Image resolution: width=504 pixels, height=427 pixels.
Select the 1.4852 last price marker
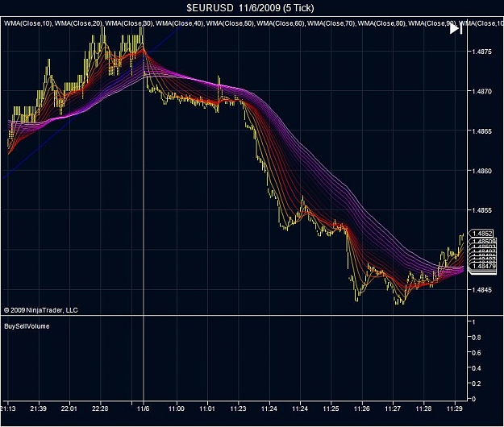481,234
